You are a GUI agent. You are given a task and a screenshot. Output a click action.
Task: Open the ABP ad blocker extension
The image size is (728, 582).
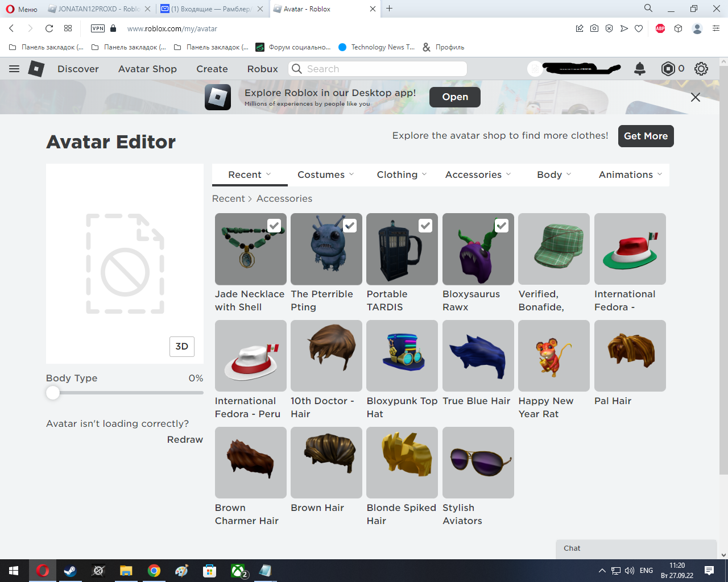pyautogui.click(x=660, y=28)
